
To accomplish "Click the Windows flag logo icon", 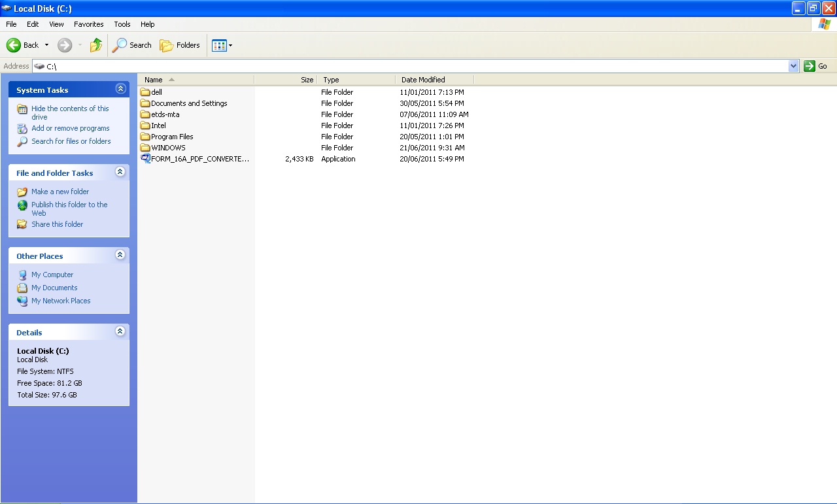I will (825, 24).
